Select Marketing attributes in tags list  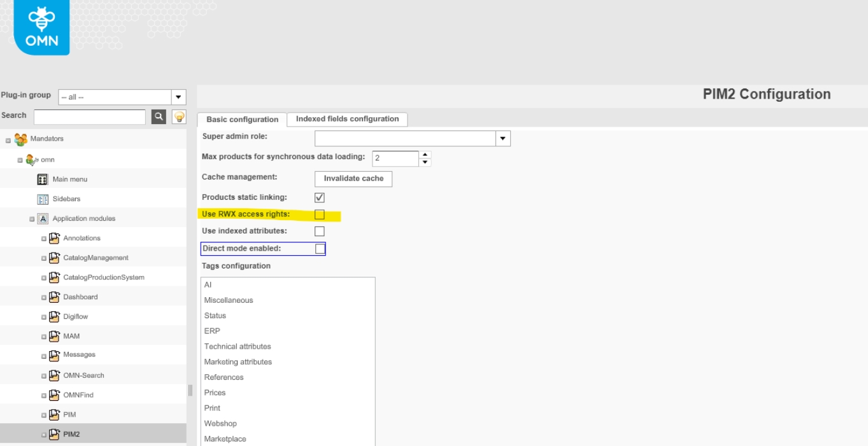tap(238, 362)
